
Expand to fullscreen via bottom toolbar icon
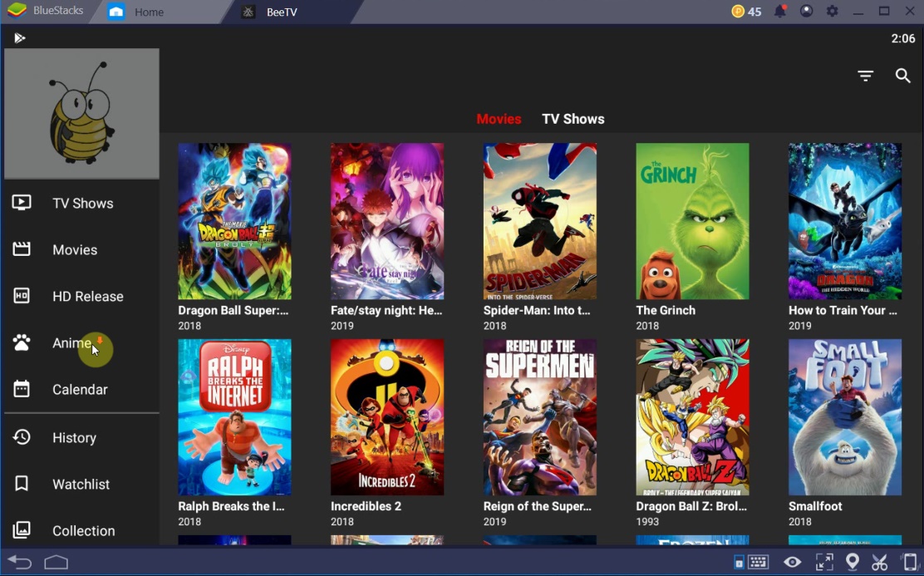824,562
